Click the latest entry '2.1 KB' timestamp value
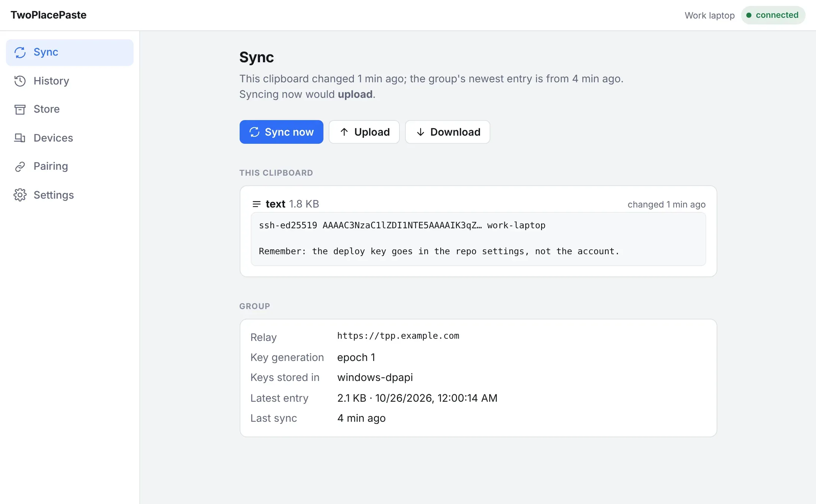The width and height of the screenshot is (816, 504). pos(417,398)
